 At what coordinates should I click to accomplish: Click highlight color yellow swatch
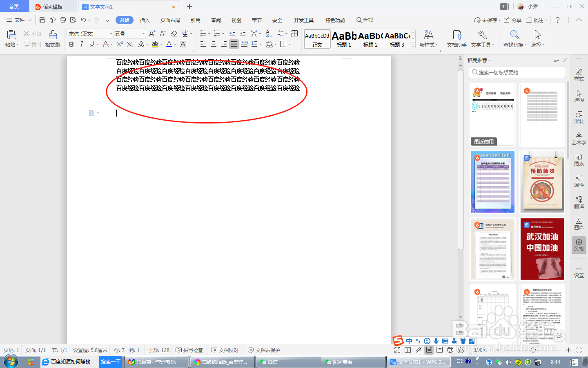click(155, 44)
